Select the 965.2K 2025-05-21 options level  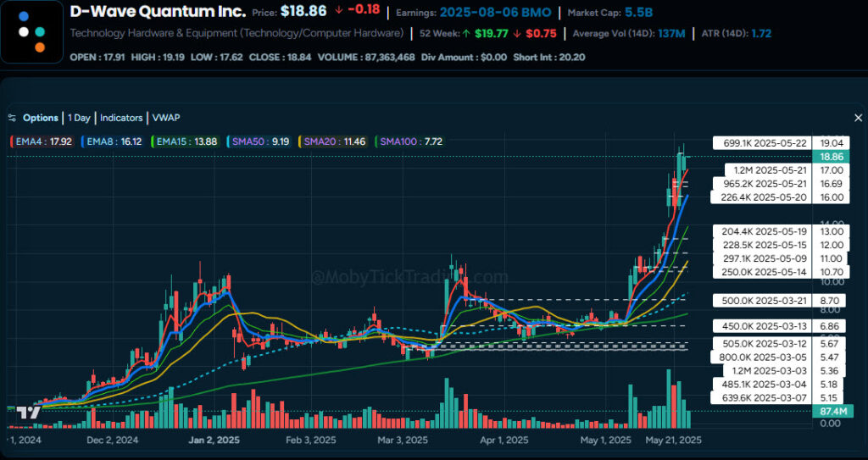coord(762,184)
